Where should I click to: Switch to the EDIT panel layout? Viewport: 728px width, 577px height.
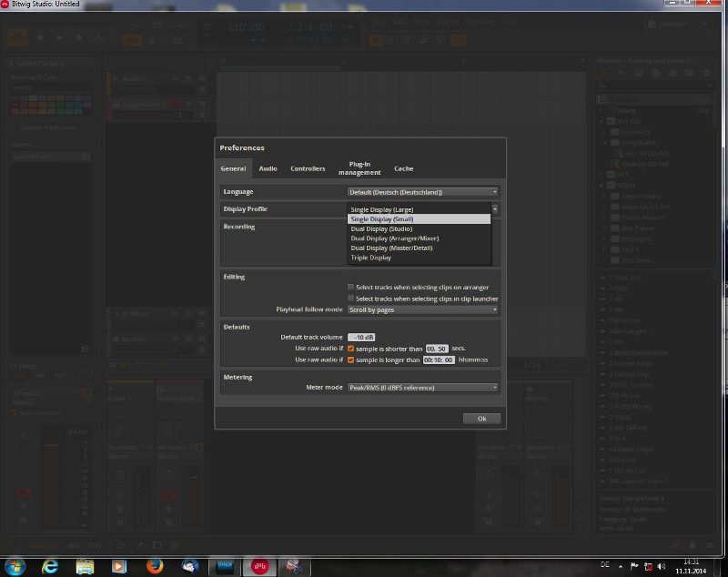coord(95,545)
